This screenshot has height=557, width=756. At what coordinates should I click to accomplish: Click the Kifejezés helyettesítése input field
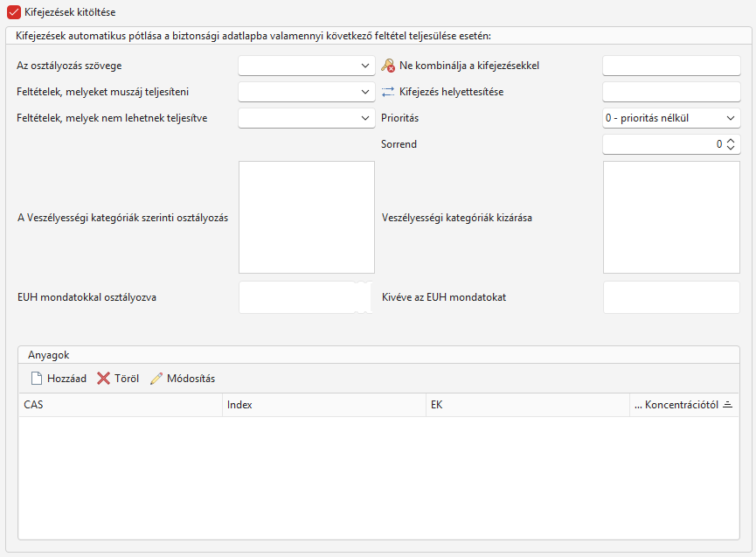pyautogui.click(x=671, y=92)
